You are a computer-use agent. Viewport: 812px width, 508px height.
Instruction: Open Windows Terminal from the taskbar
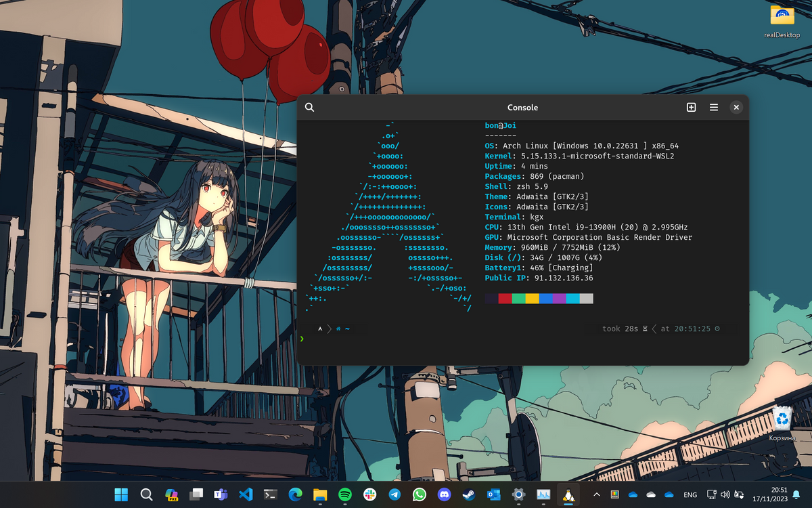point(270,494)
